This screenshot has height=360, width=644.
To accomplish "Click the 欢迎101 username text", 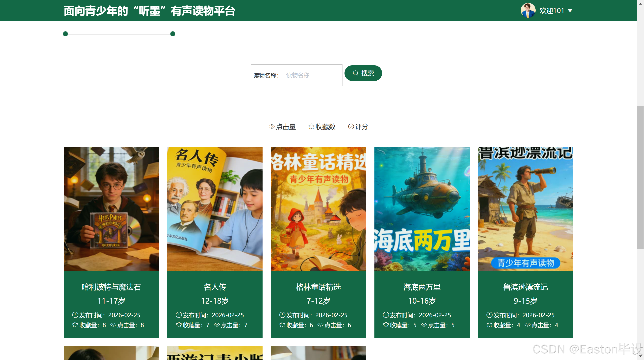I will 552,11.
